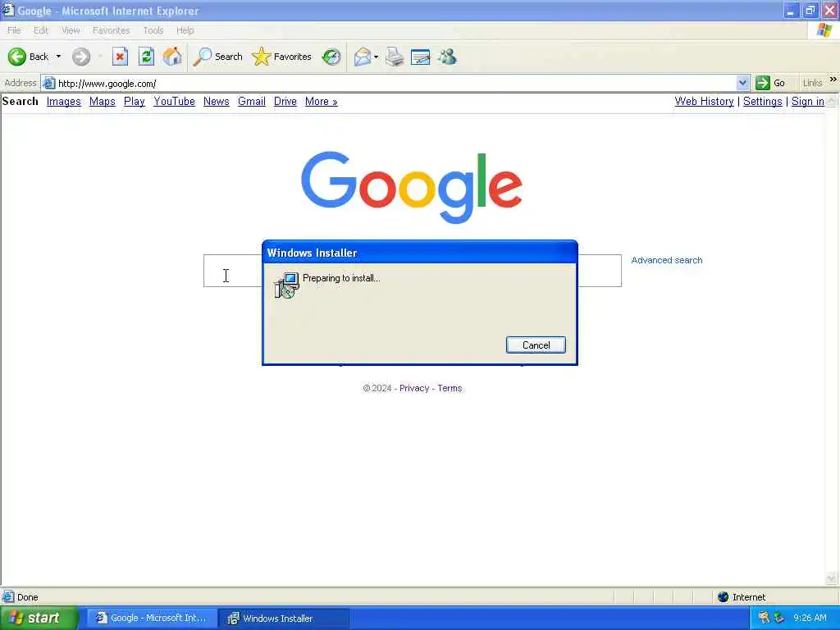This screenshot has height=630, width=840.
Task: Open the YouTube link
Action: [174, 101]
